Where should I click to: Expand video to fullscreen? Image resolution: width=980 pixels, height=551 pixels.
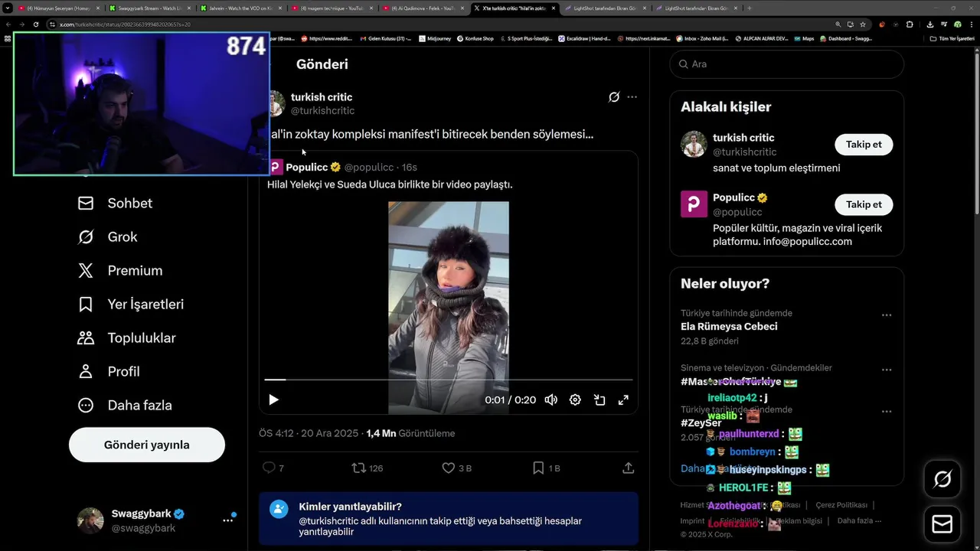(x=623, y=399)
